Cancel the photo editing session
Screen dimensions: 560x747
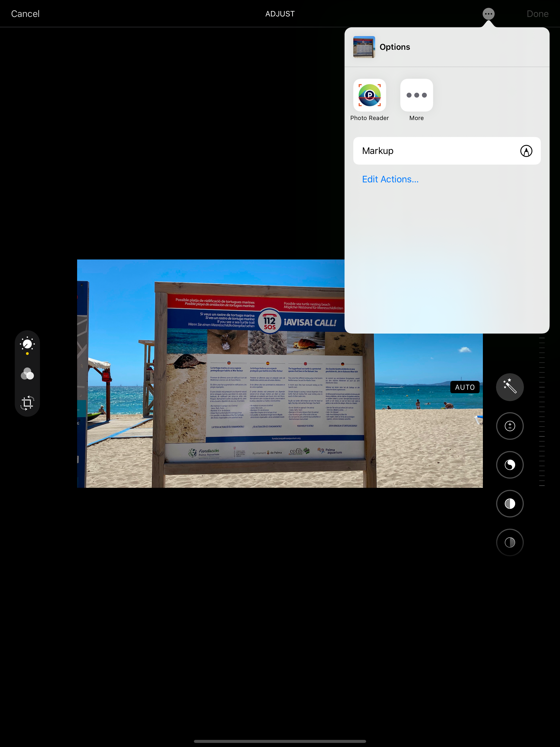pyautogui.click(x=25, y=14)
